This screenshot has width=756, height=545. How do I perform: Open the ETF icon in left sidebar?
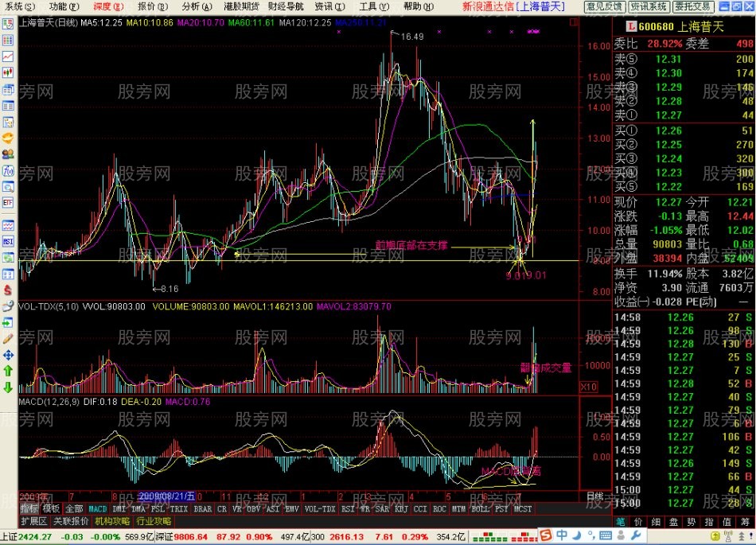pos(8,203)
